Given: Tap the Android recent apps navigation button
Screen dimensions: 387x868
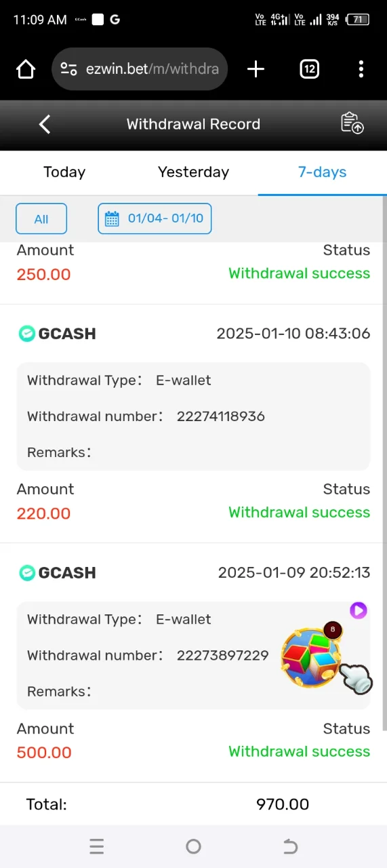Looking at the screenshot, I should [x=97, y=846].
